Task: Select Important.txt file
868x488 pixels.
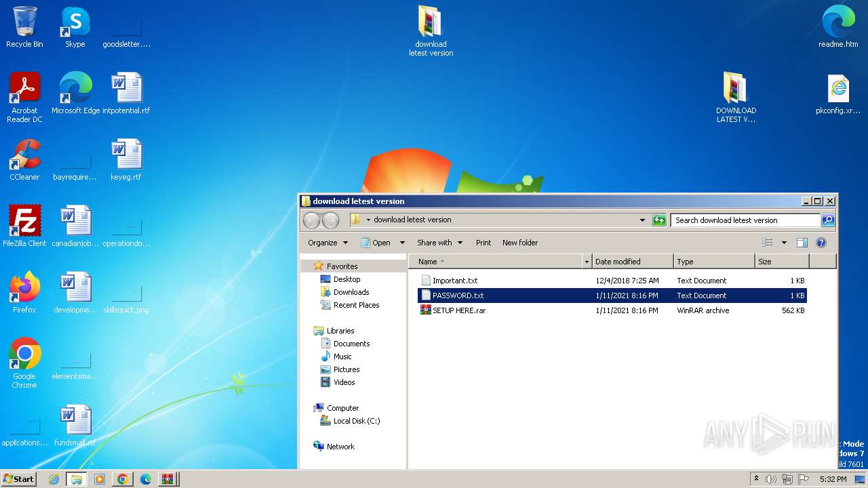Action: (612, 281)
